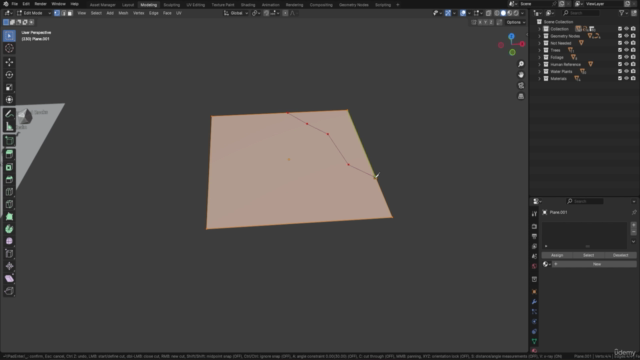
Task: Click the zoom view magnifier icon
Action: (521, 64)
